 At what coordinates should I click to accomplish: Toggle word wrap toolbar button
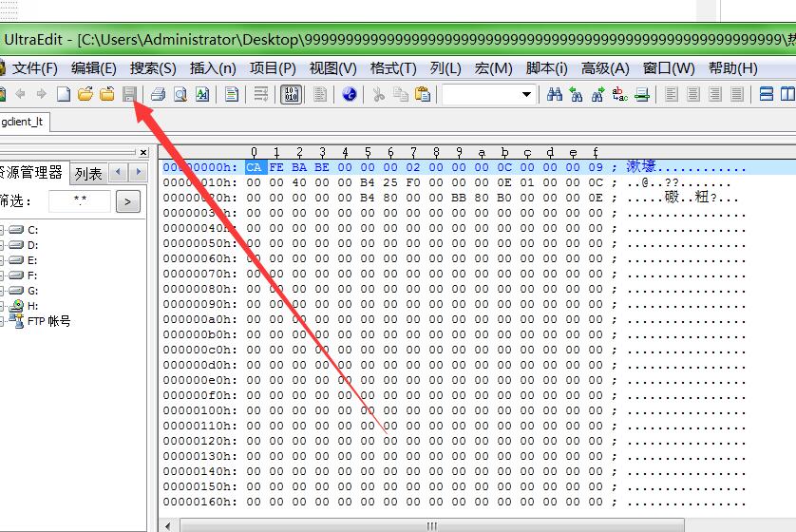260,94
